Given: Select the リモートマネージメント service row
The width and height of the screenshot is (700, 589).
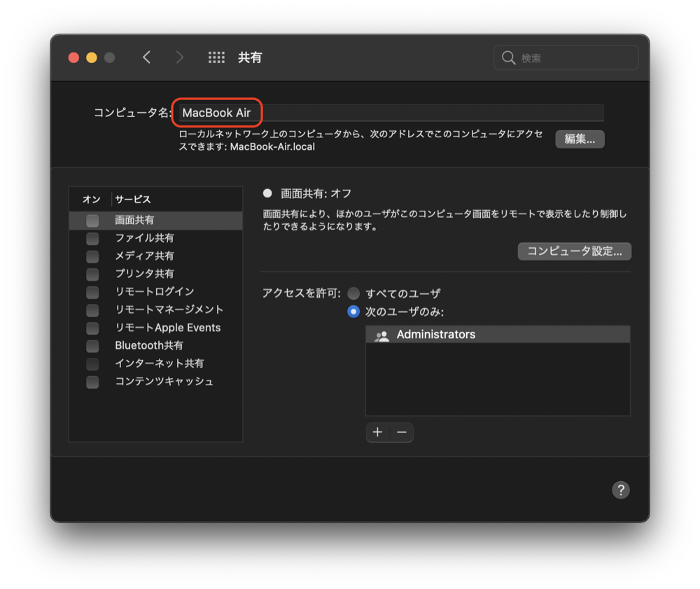Looking at the screenshot, I should [x=156, y=310].
